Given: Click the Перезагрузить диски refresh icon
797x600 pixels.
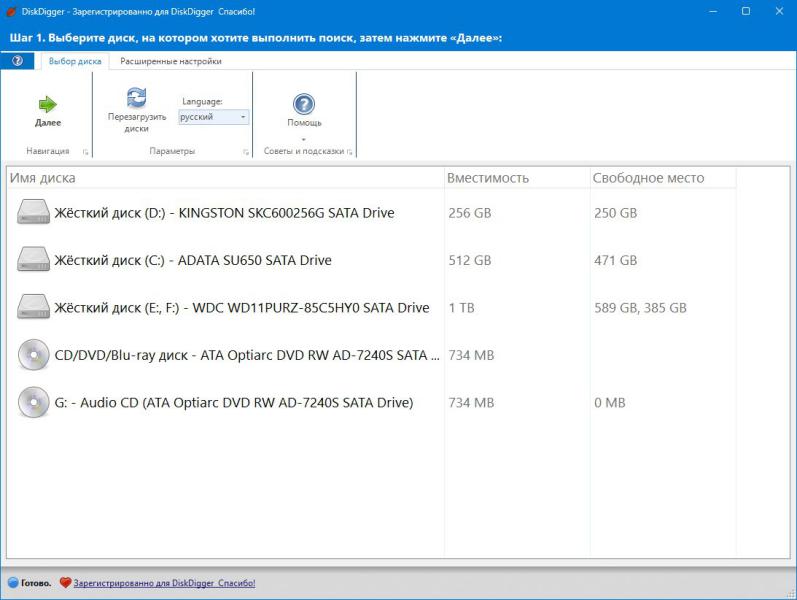Looking at the screenshot, I should tap(137, 97).
